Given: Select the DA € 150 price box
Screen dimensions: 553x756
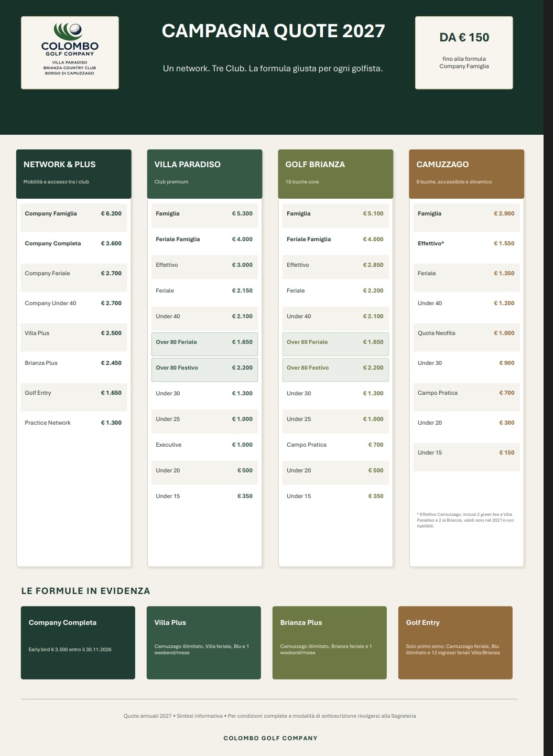Looking at the screenshot, I should (464, 52).
